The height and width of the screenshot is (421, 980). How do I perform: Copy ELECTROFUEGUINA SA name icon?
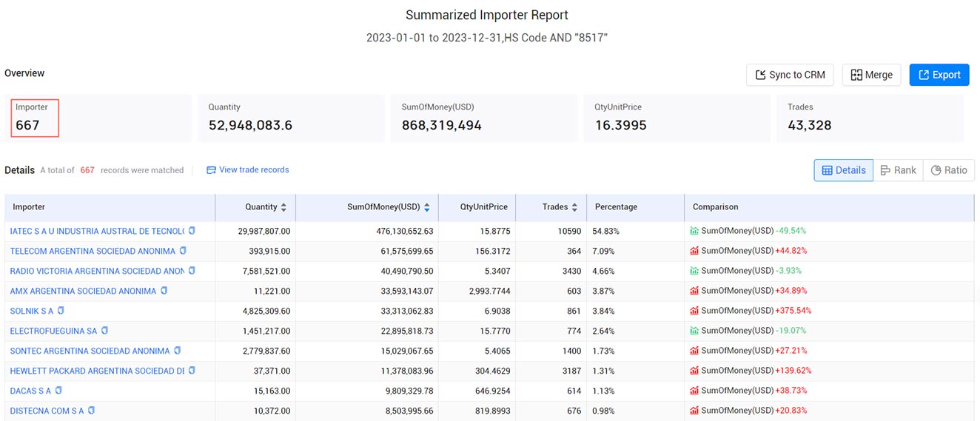[104, 331]
